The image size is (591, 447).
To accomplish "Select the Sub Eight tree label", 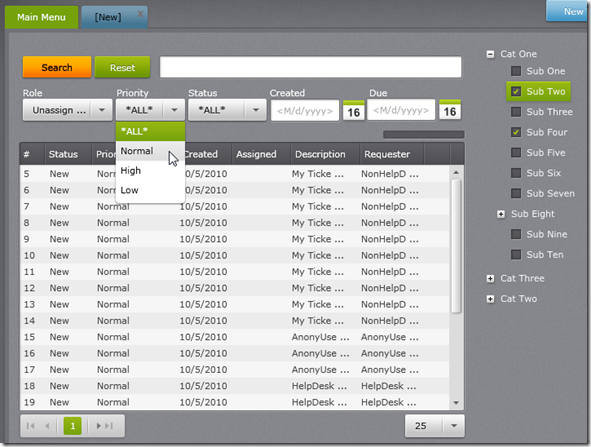I will (x=533, y=214).
